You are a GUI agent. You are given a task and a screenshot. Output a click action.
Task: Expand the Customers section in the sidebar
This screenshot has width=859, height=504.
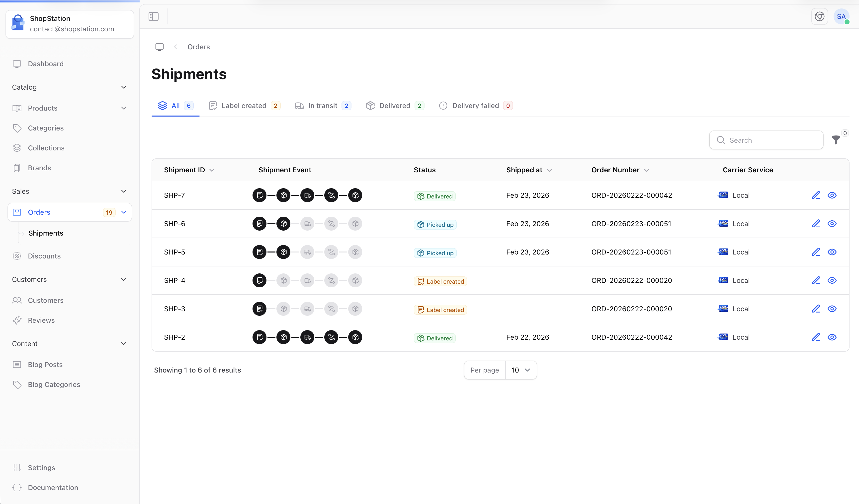(124, 279)
